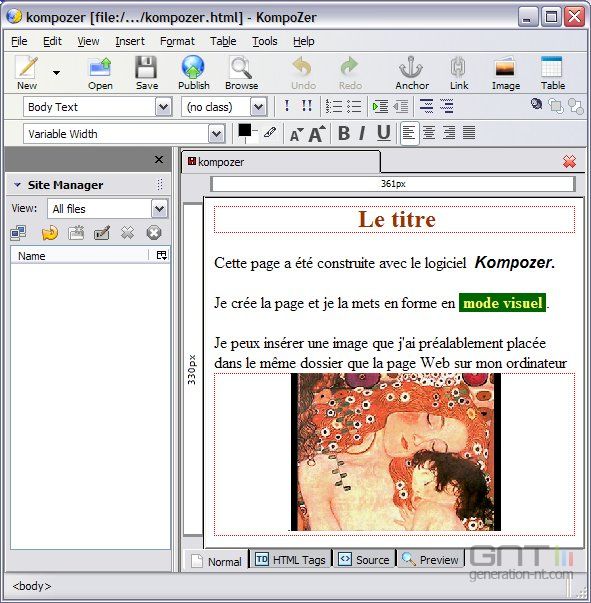
Task: Click the highlight color pen icon
Action: [x=270, y=133]
